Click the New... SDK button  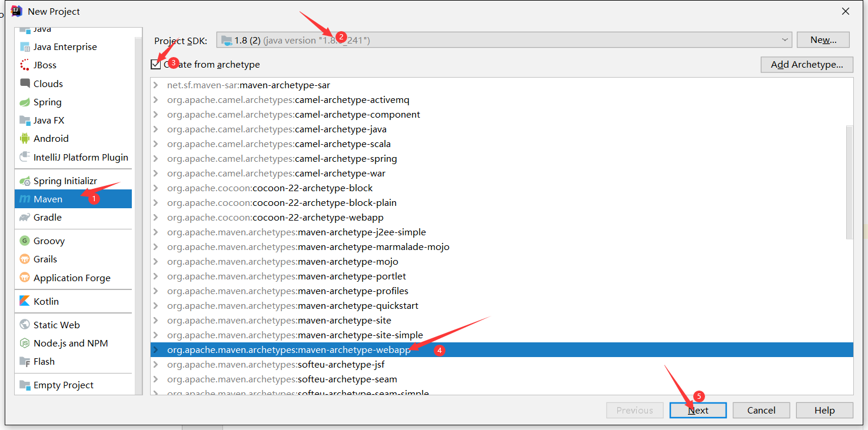[x=823, y=40]
